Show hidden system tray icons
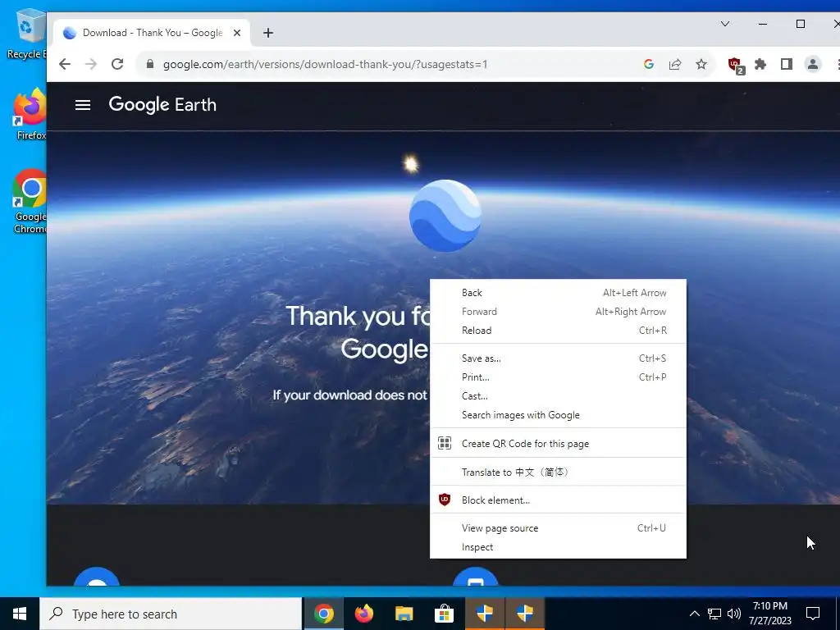The width and height of the screenshot is (840, 630). coord(694,614)
